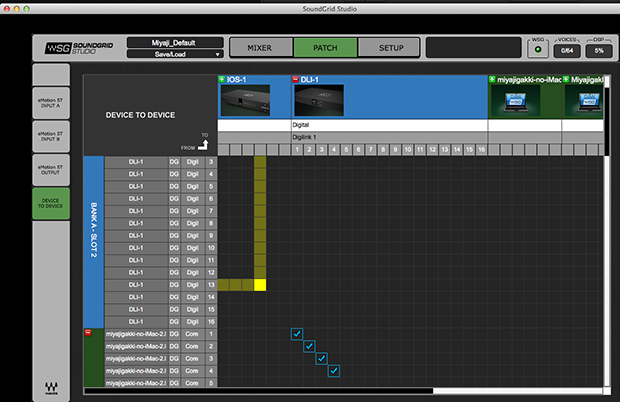The image size is (620, 402).
Task: Collapse the miyajigakki-no-iMac-2 source rows
Action: [88, 333]
